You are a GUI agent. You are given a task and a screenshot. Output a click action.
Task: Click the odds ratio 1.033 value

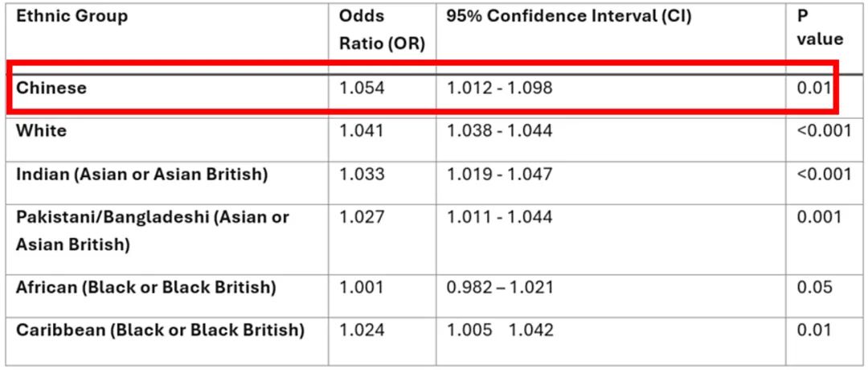coord(362,175)
